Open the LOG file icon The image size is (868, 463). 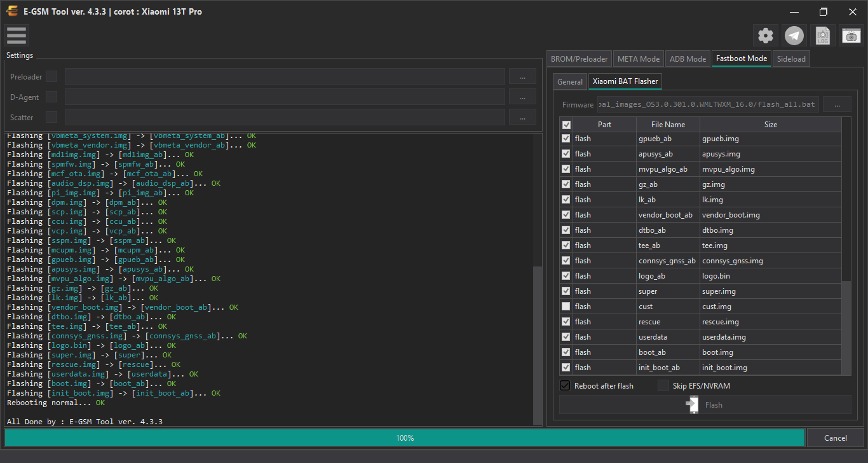(823, 36)
